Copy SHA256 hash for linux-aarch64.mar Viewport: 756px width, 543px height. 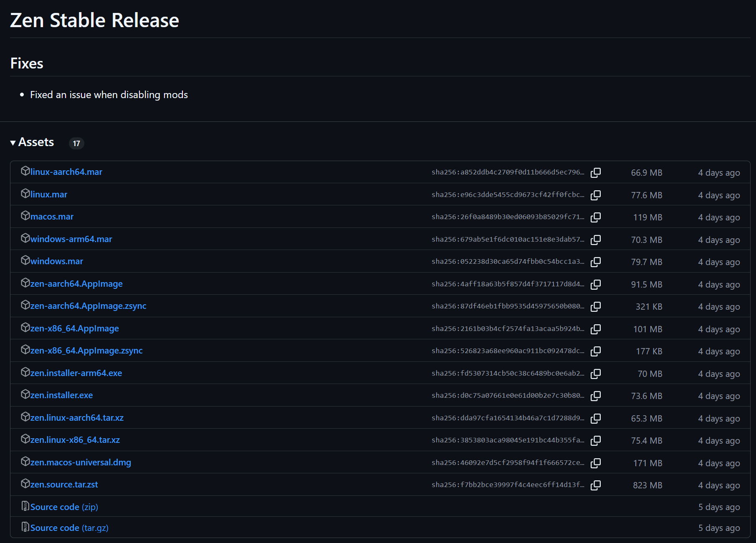click(596, 172)
